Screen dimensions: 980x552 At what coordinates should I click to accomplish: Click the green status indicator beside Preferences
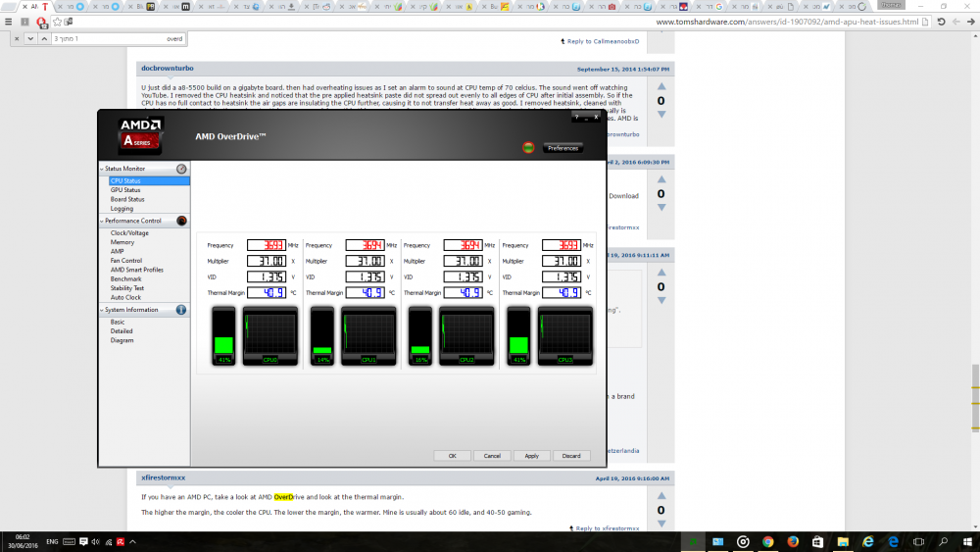click(x=529, y=147)
